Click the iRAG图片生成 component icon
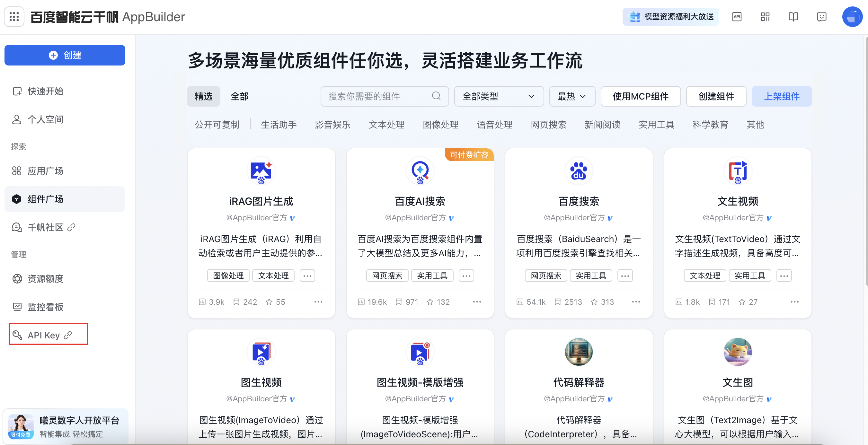Image resolution: width=868 pixels, height=445 pixels. [x=261, y=171]
